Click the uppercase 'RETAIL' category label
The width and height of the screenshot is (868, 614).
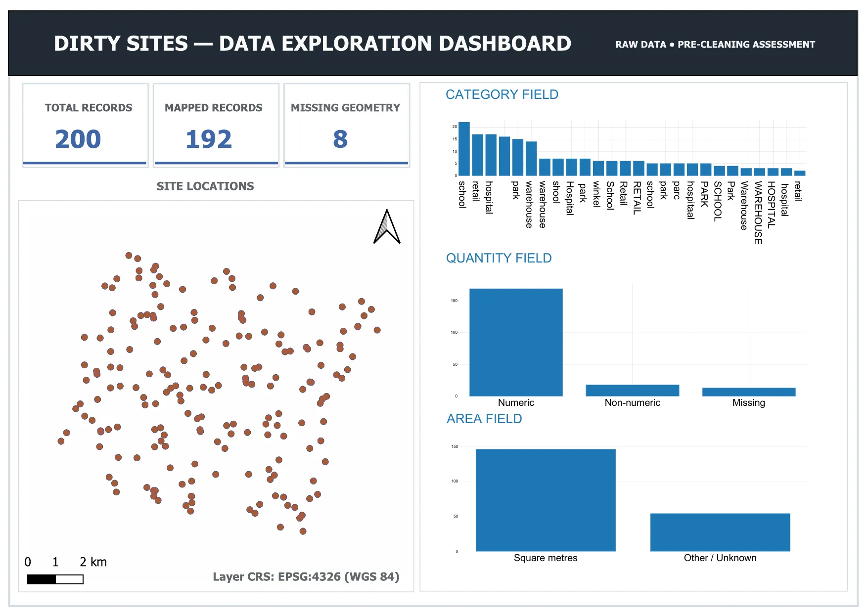(x=637, y=198)
